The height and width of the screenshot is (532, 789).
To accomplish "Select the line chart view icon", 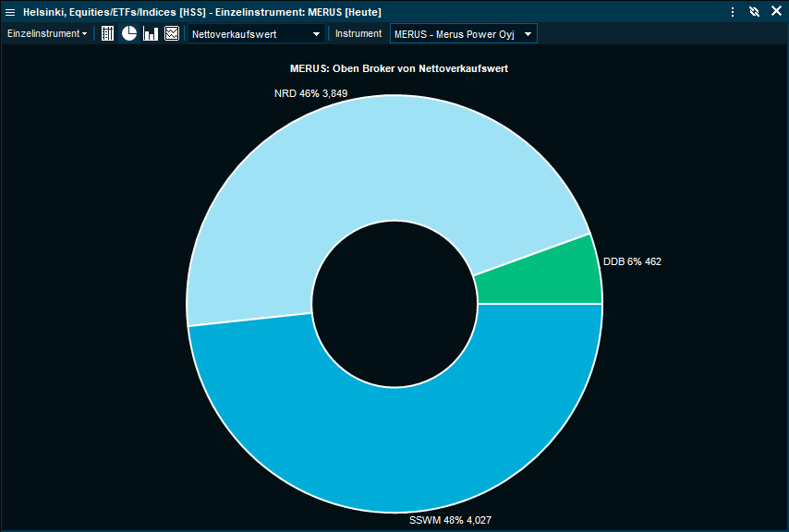I will (x=172, y=33).
